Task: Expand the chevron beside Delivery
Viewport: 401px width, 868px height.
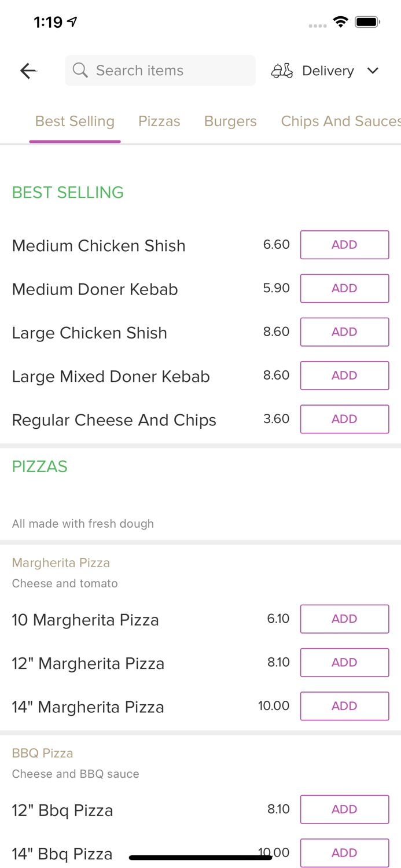Action: click(373, 71)
